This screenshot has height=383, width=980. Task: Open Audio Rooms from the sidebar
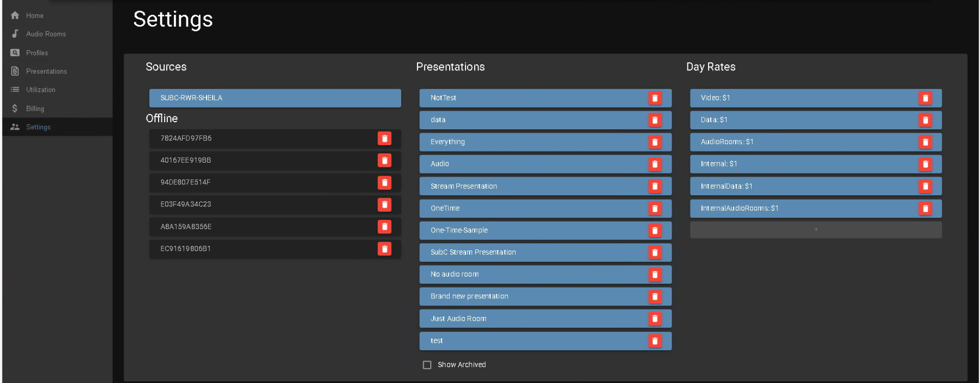pos(46,34)
